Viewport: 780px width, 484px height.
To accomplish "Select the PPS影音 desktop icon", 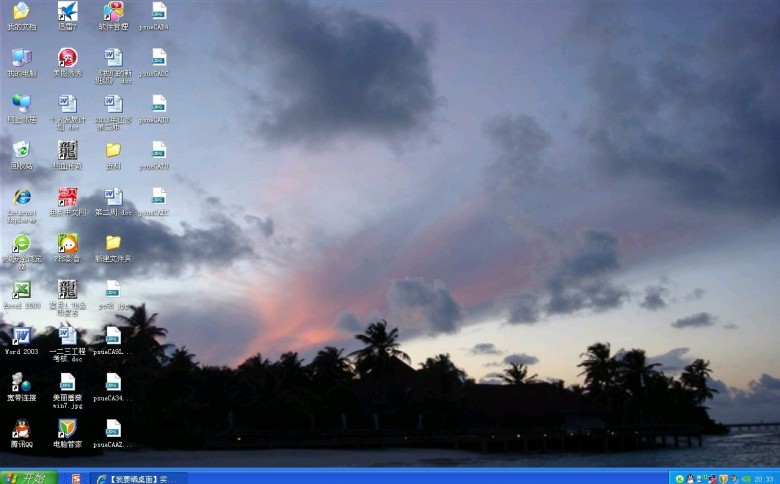I will coord(67,243).
